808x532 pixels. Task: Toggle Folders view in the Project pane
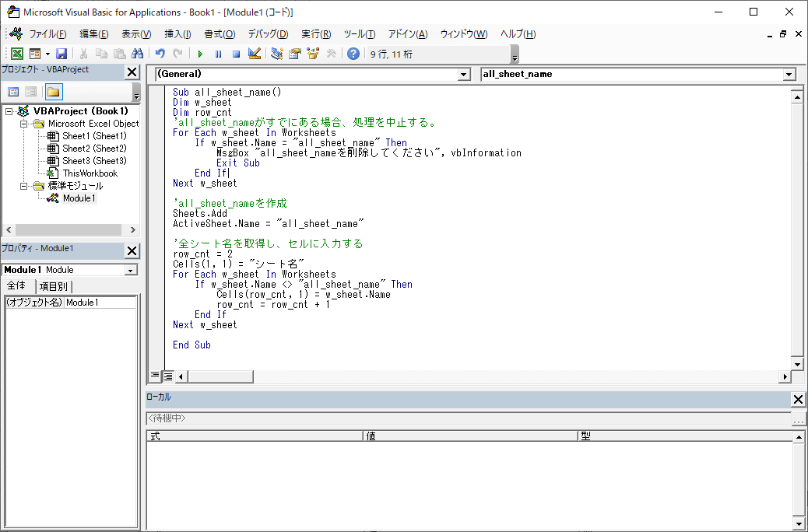coord(53,92)
